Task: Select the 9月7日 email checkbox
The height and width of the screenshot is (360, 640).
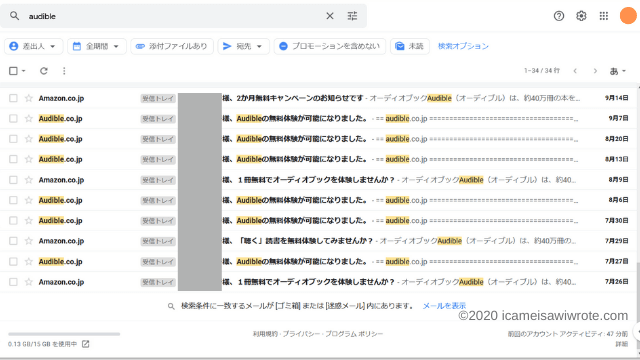Action: click(13, 118)
